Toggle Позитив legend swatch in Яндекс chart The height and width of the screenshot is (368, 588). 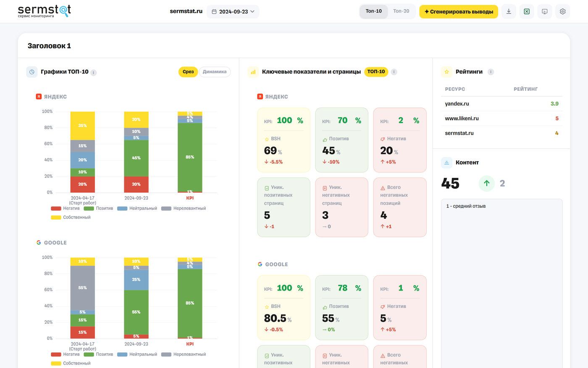click(89, 209)
